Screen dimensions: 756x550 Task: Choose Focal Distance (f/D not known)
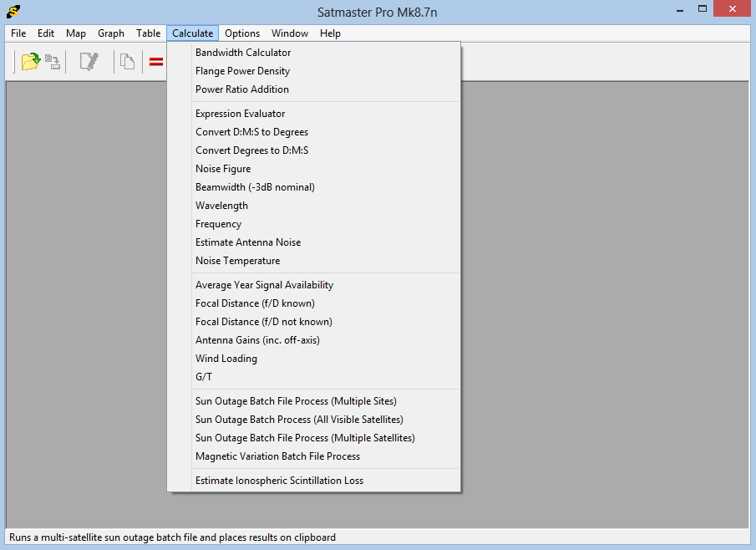point(314,321)
